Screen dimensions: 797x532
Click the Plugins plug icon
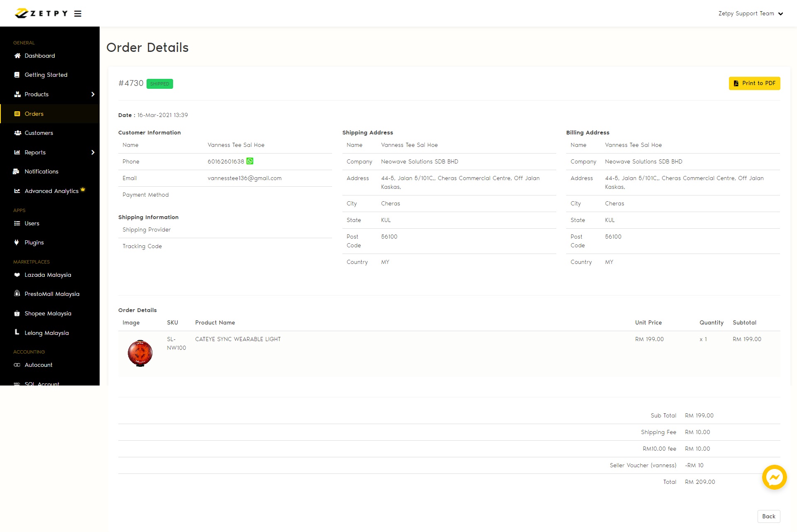click(17, 242)
